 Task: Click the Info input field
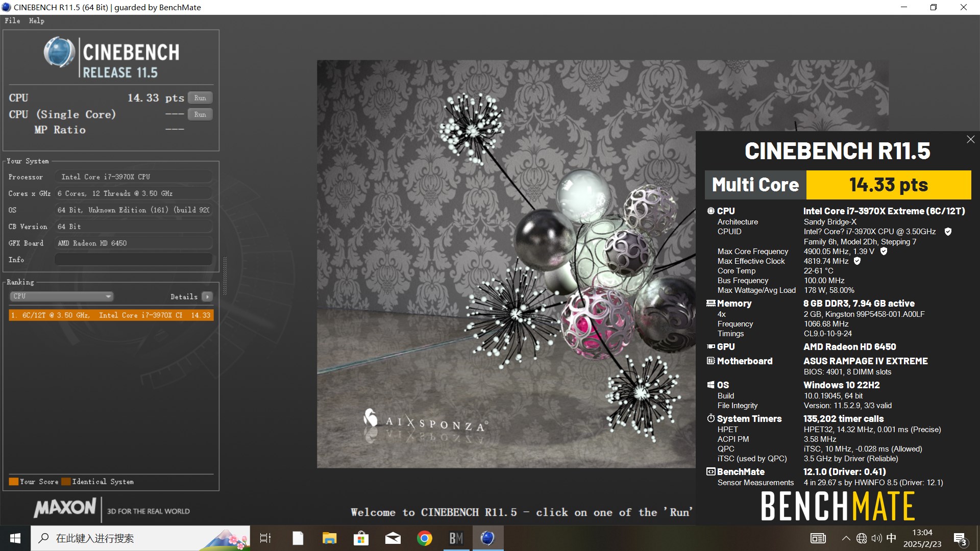(x=133, y=260)
